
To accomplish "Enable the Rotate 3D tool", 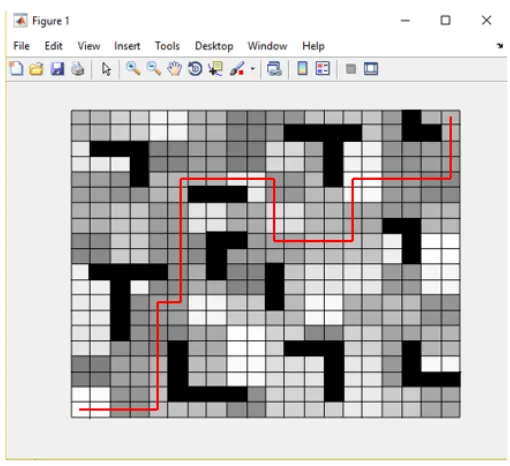I will (x=195, y=69).
